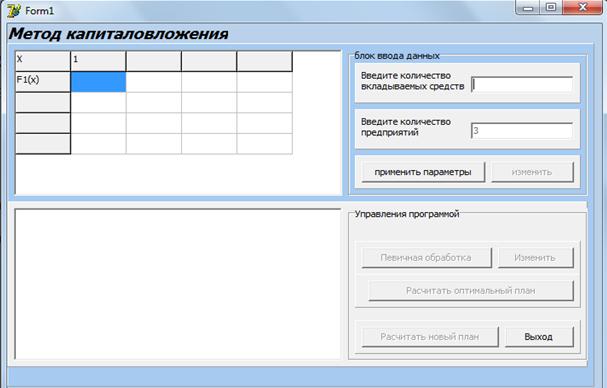Click the Form1 application icon in title bar
The height and width of the screenshot is (388, 607).
pos(14,10)
